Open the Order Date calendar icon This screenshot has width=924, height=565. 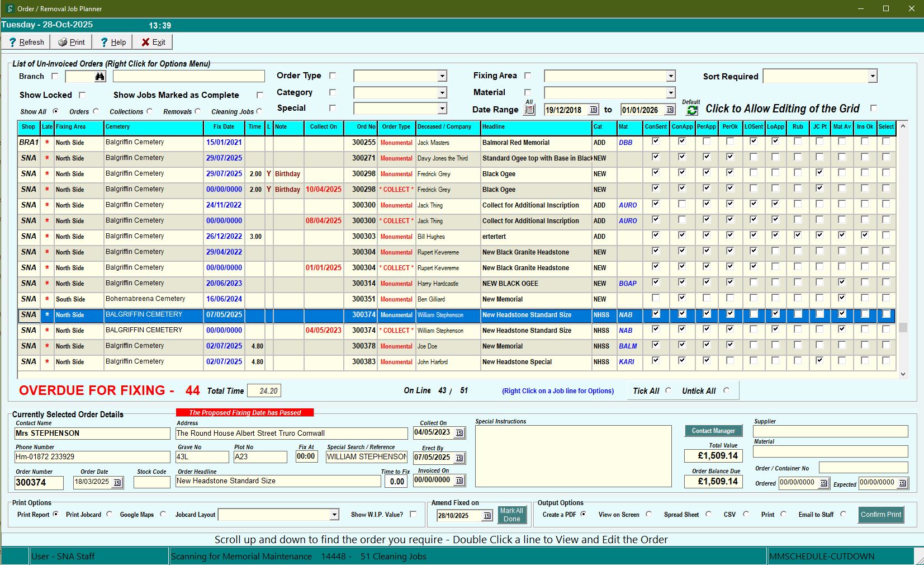[117, 482]
